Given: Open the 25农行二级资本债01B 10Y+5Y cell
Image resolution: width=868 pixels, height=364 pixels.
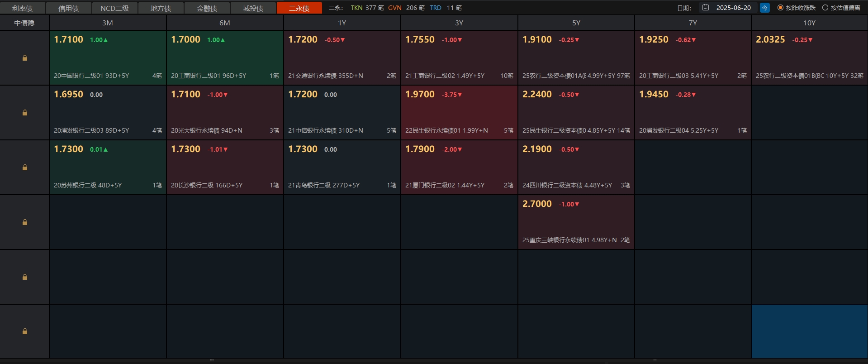Looking at the screenshot, I should click(810, 58).
